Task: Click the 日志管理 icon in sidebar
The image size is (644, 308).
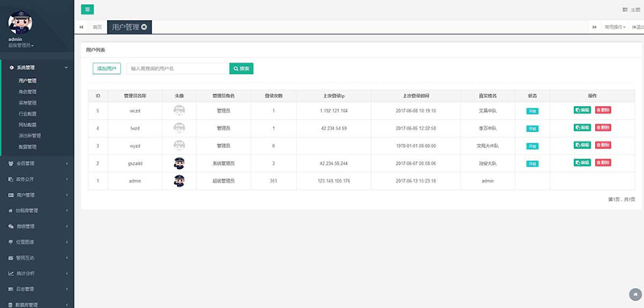Action: [x=11, y=290]
